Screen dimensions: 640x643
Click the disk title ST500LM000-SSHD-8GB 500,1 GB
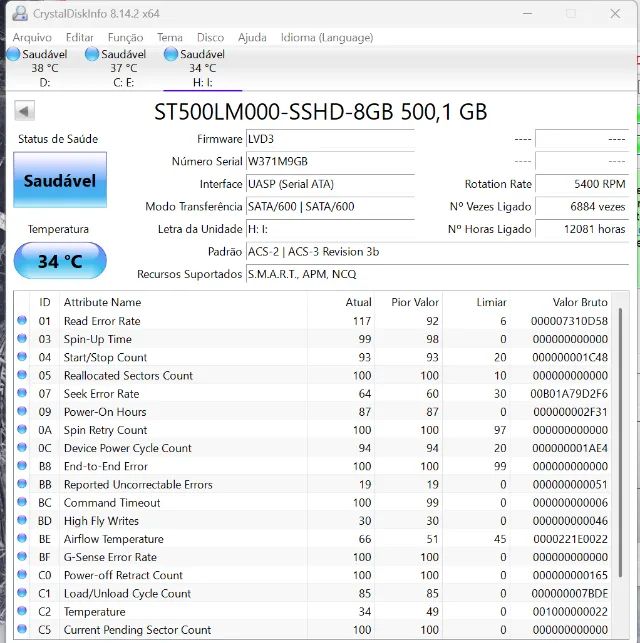coord(321,112)
